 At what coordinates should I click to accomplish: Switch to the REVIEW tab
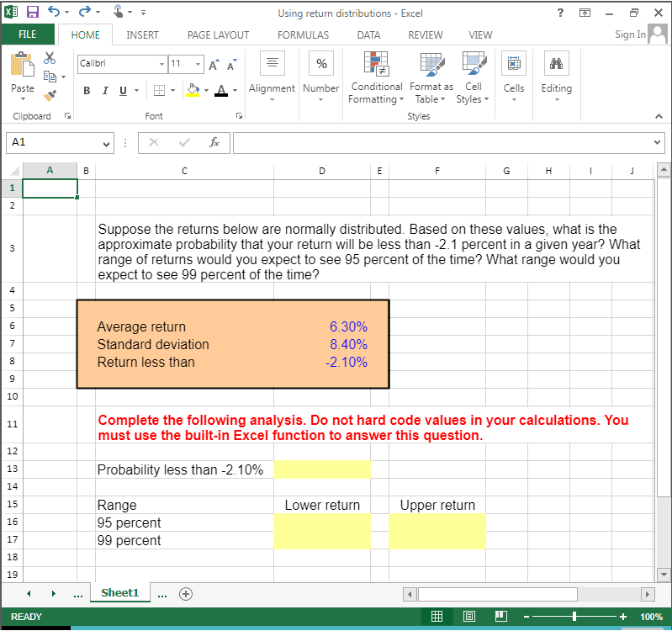tap(425, 35)
